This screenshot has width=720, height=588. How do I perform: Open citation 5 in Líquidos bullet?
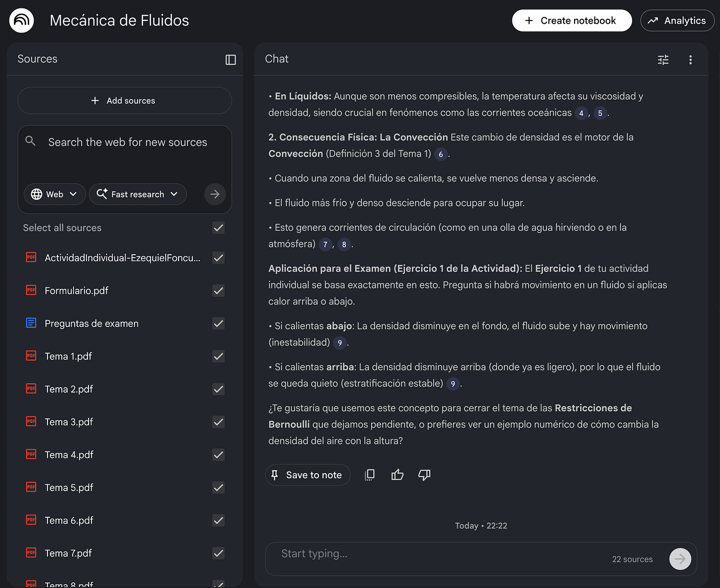coord(600,113)
